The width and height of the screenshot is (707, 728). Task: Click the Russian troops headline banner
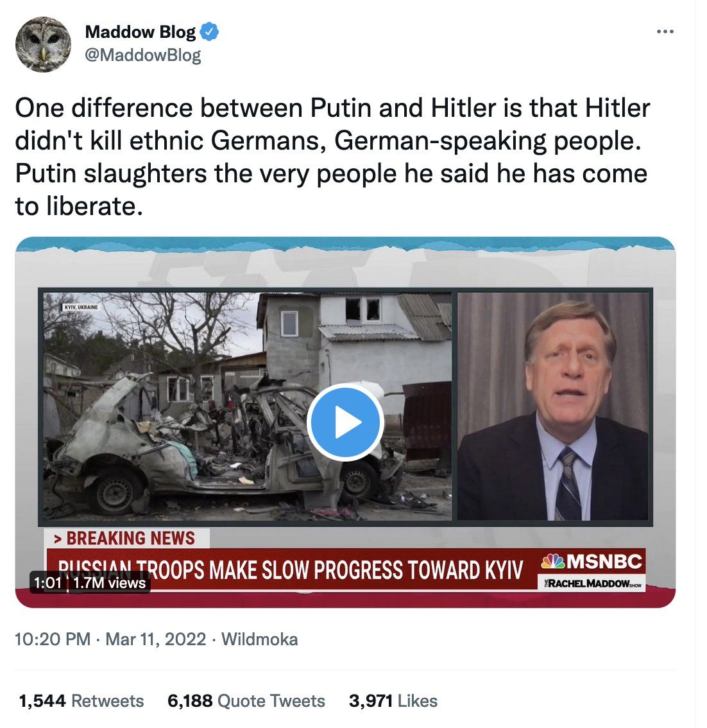291,569
